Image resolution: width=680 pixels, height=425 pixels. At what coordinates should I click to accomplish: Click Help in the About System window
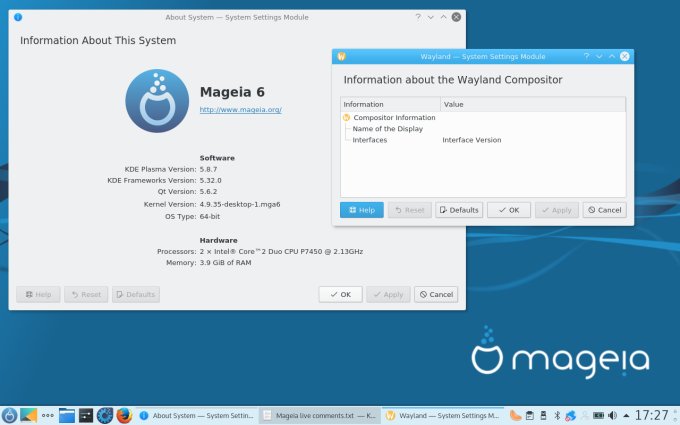pos(38,294)
